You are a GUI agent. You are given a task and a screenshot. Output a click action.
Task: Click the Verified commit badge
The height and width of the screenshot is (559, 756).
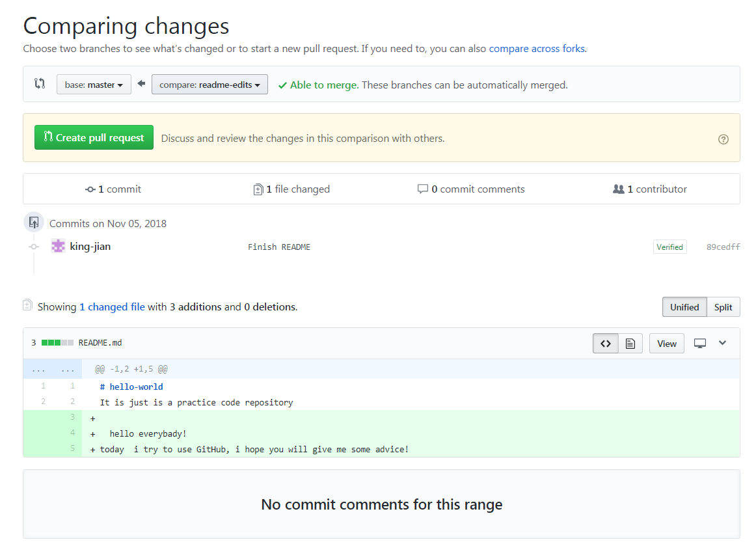click(x=669, y=247)
